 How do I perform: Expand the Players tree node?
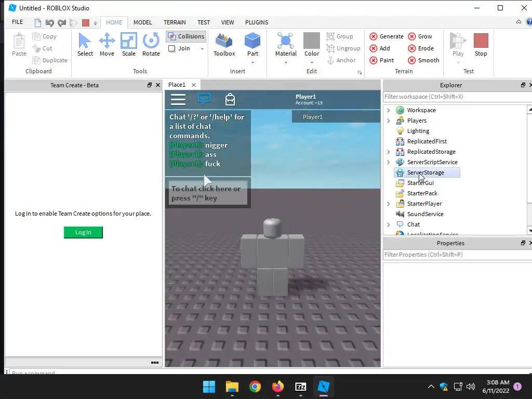[389, 121]
